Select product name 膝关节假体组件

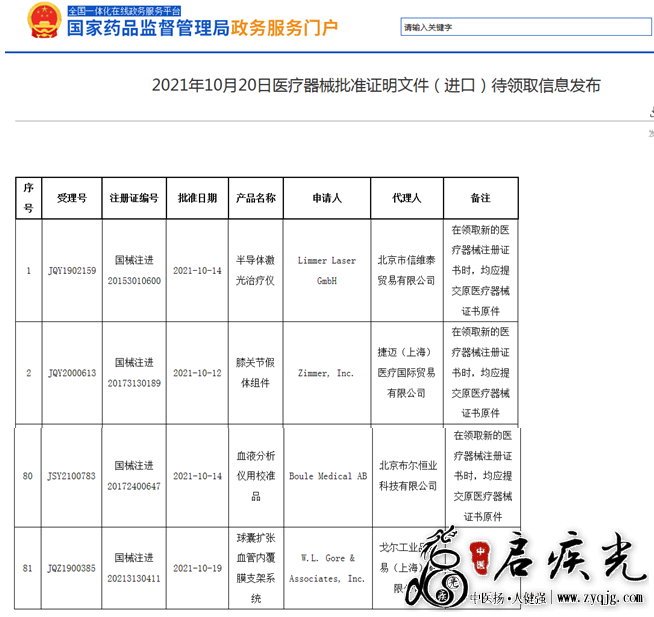pyautogui.click(x=255, y=373)
